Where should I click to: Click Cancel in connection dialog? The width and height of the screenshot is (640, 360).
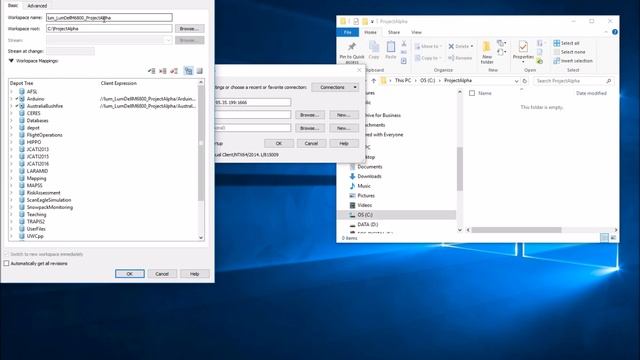(311, 143)
